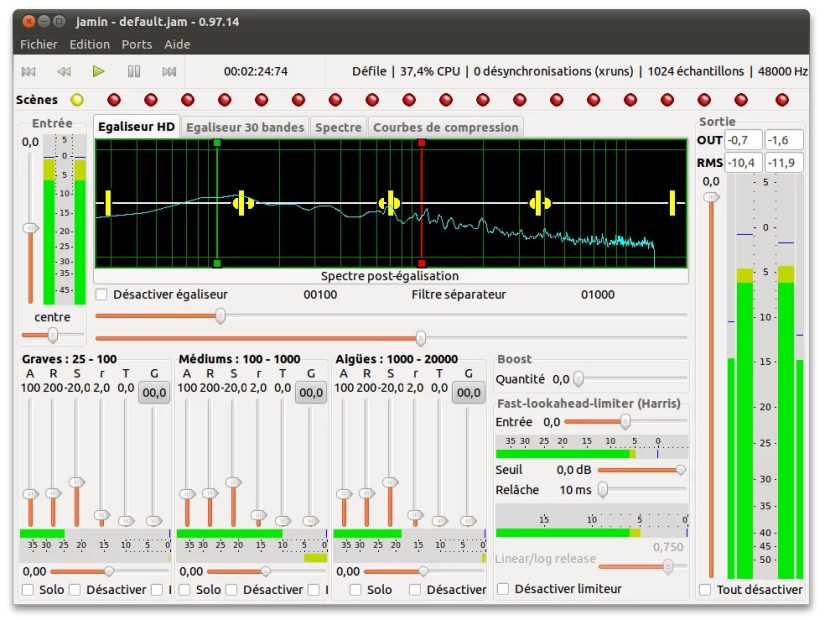Open the Fichier menu
This screenshot has width=825, height=620.
click(x=39, y=44)
